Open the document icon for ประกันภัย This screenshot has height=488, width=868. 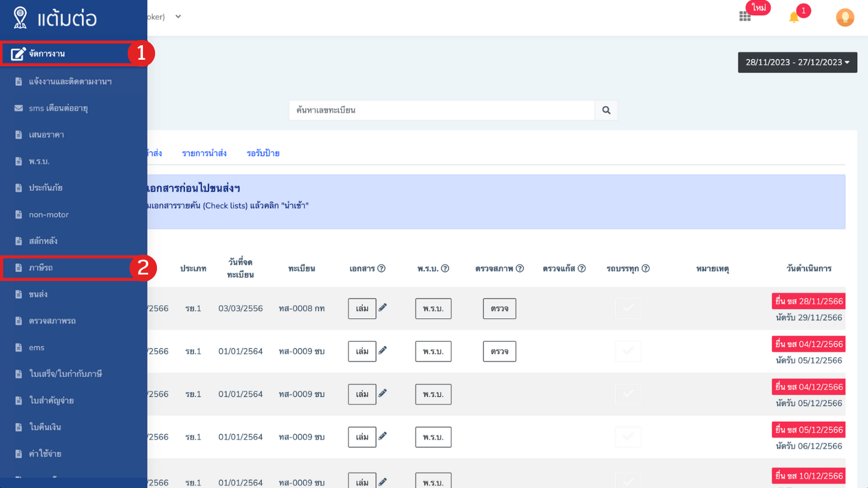click(x=18, y=188)
